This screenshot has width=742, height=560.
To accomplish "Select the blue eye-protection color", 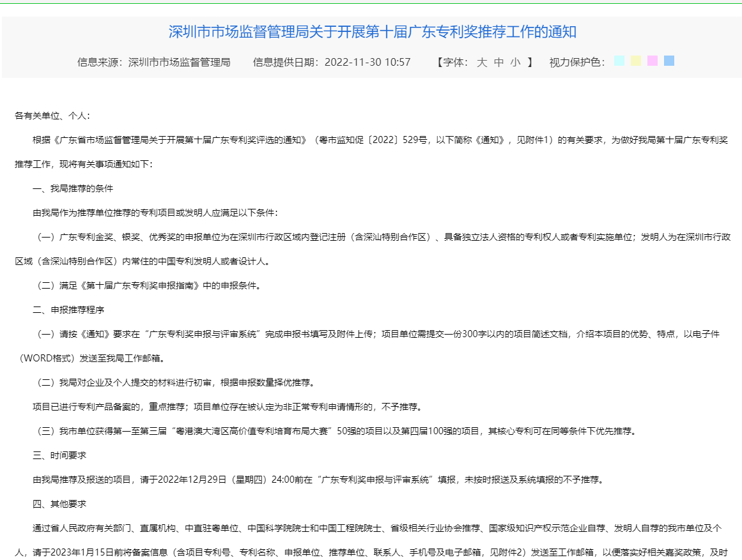I will (667, 61).
